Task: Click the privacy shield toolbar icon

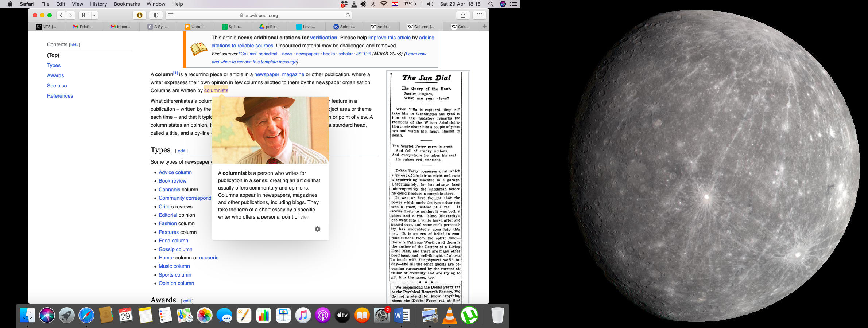Action: click(x=156, y=15)
